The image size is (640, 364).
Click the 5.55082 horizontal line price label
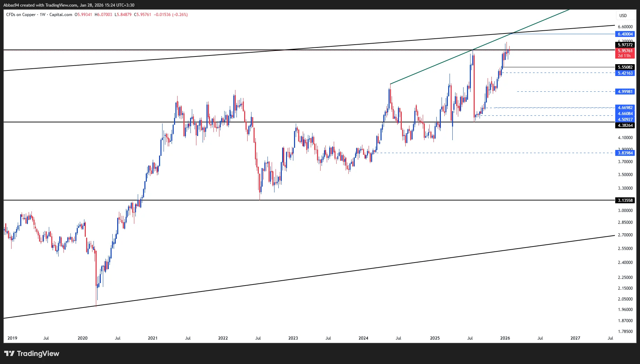pos(625,67)
